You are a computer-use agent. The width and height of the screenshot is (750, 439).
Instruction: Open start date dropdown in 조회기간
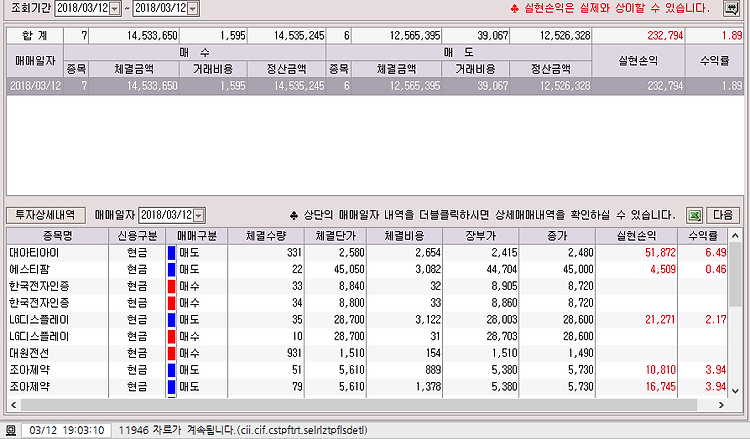click(115, 9)
